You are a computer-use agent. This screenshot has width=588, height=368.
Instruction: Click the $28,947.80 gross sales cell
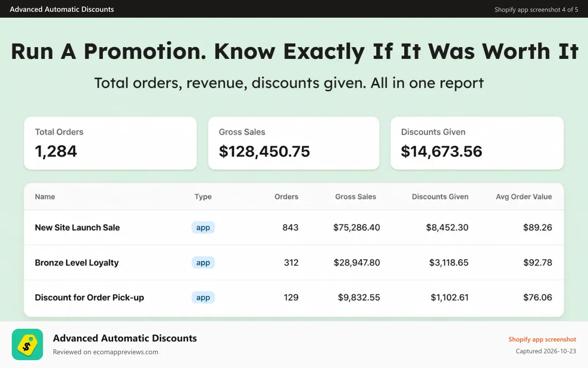pyautogui.click(x=357, y=263)
